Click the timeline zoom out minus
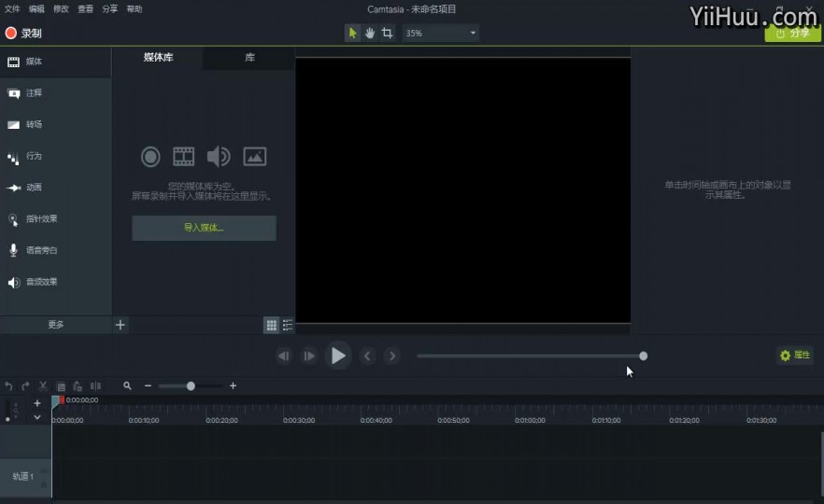Viewport: 824px width, 504px height. (x=148, y=385)
